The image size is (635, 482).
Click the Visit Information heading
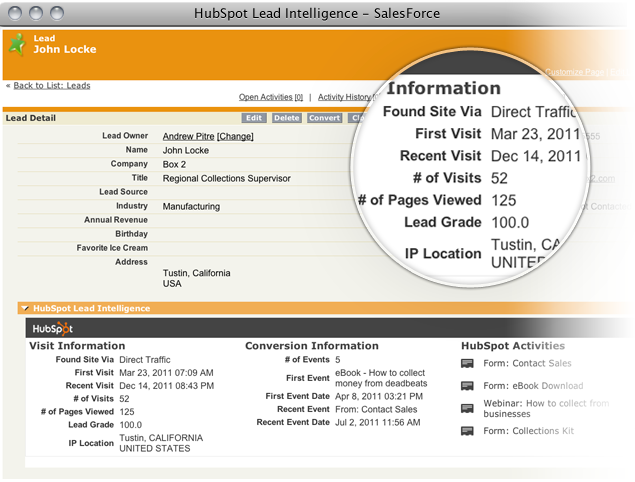click(77, 346)
